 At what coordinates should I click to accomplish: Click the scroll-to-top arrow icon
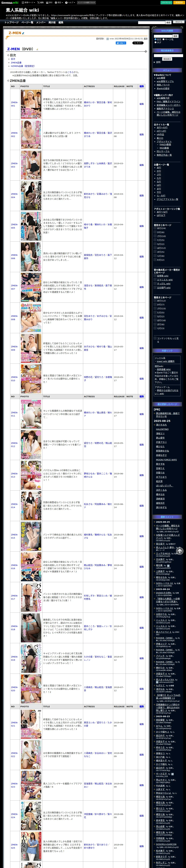[x=180, y=551]
